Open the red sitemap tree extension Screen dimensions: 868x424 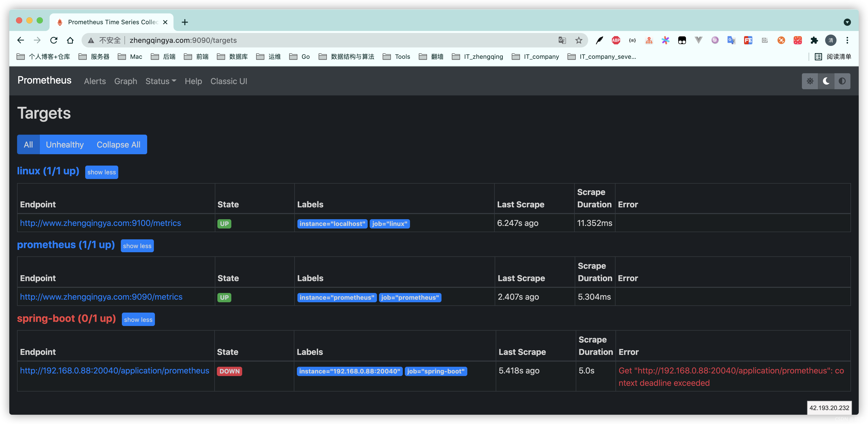tap(649, 40)
